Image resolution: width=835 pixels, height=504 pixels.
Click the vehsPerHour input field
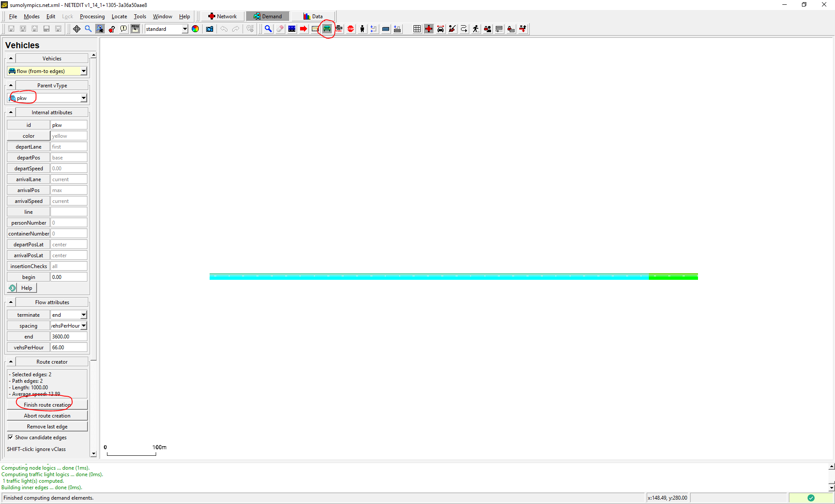pyautogui.click(x=69, y=348)
